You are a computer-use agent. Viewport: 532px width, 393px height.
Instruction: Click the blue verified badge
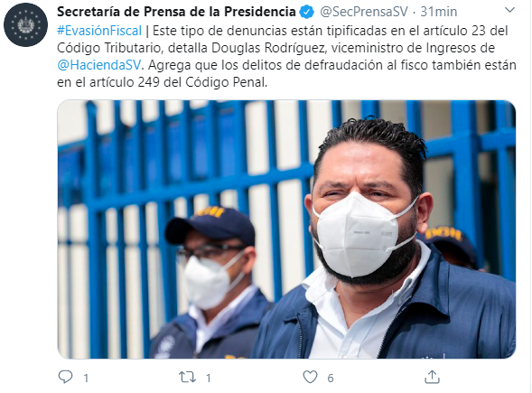click(x=307, y=13)
